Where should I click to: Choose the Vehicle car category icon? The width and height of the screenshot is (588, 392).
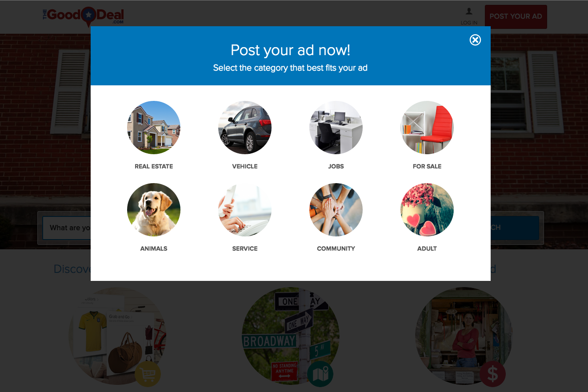pyautogui.click(x=245, y=128)
